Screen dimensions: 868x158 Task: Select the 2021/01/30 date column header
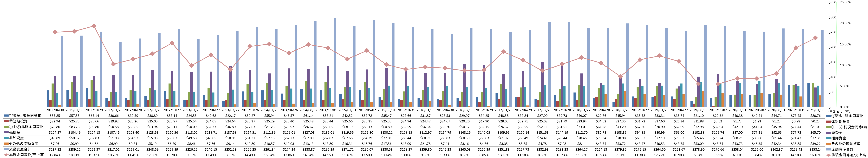click(816, 110)
